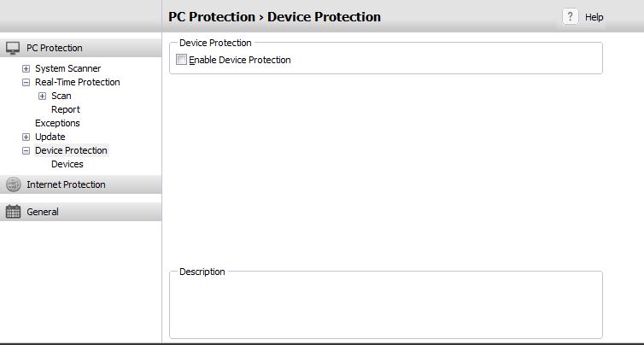Click the Help question mark icon
The width and height of the screenshot is (644, 345).
coord(570,16)
